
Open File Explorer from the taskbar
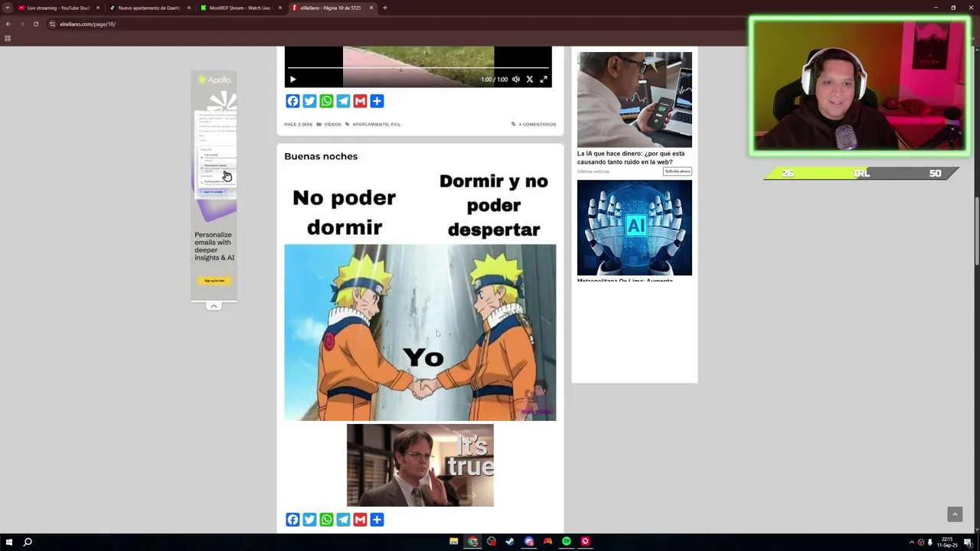[454, 542]
